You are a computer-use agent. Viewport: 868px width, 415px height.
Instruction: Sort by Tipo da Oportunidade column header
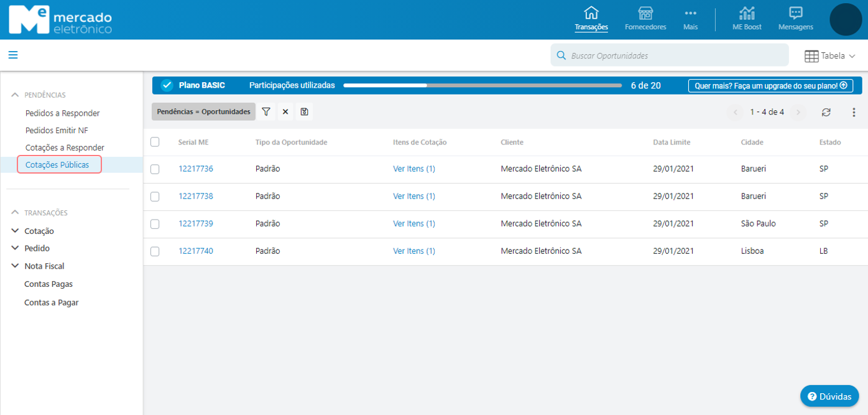coord(291,142)
